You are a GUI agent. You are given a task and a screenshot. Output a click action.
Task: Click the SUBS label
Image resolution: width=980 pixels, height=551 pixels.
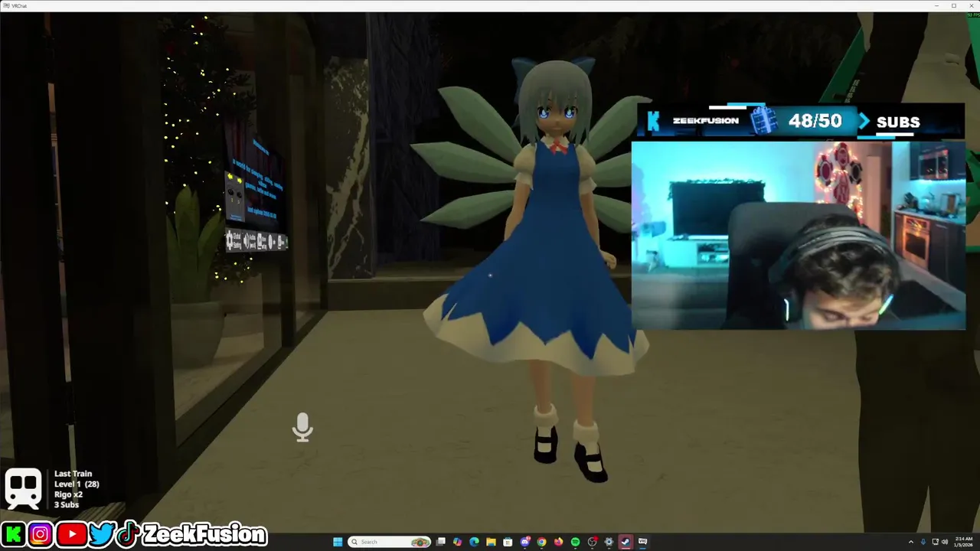tap(898, 122)
